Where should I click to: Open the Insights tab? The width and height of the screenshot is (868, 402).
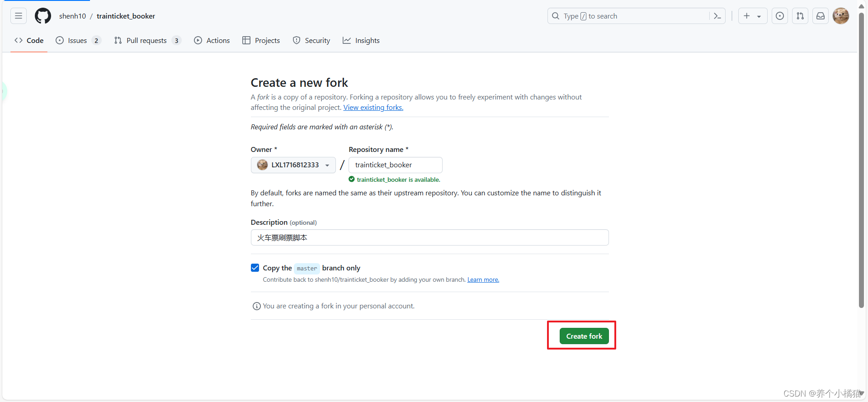(x=361, y=40)
